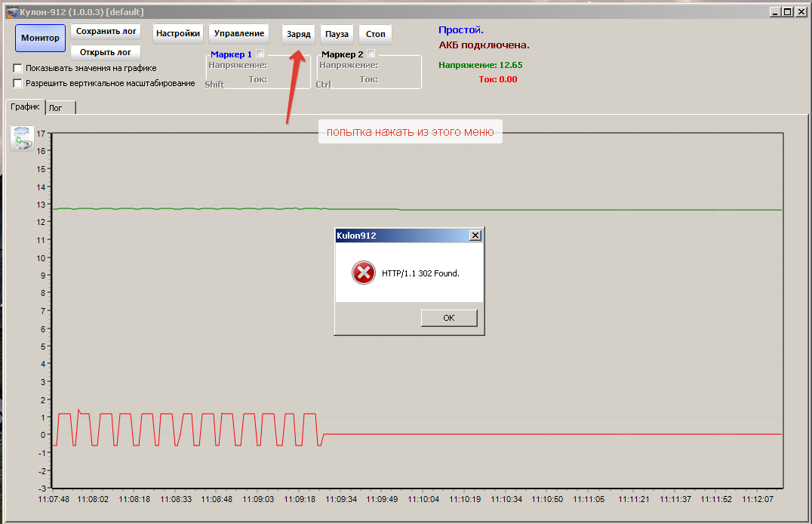Image resolution: width=812 pixels, height=524 pixels.
Task: Open the Настройки settings
Action: pos(178,33)
